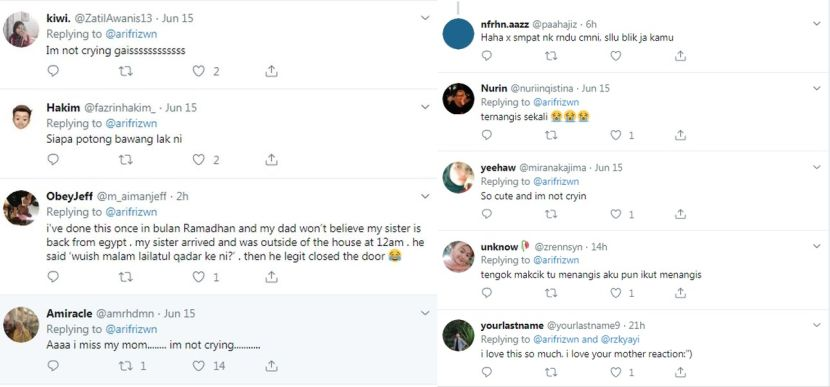Open ObeyJeff's profile name link
830x387 pixels.
pos(69,196)
